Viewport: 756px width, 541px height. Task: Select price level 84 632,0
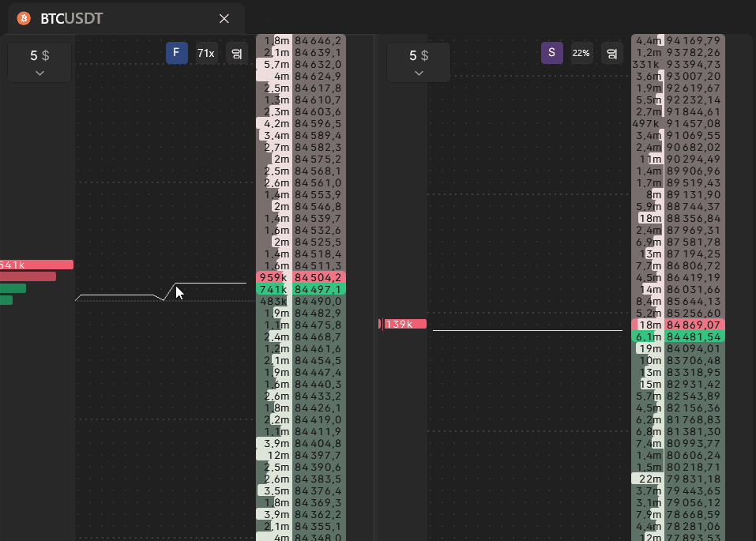pyautogui.click(x=318, y=64)
